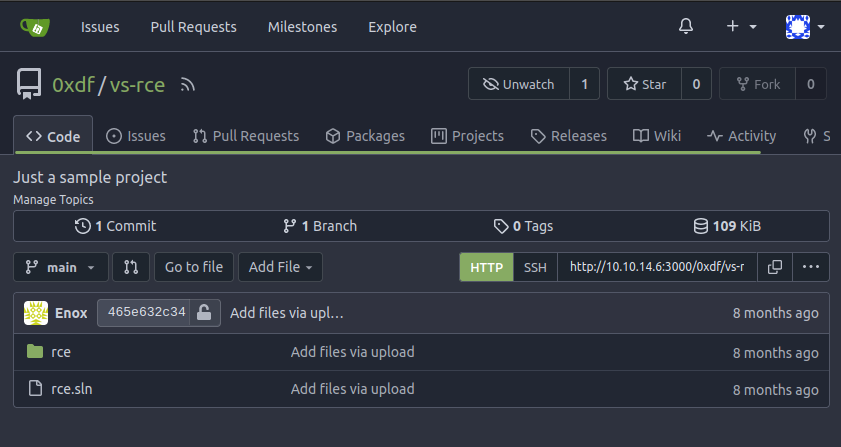This screenshot has width=841, height=447.
Task: Open the Pull Requests repository tab
Action: 246,136
